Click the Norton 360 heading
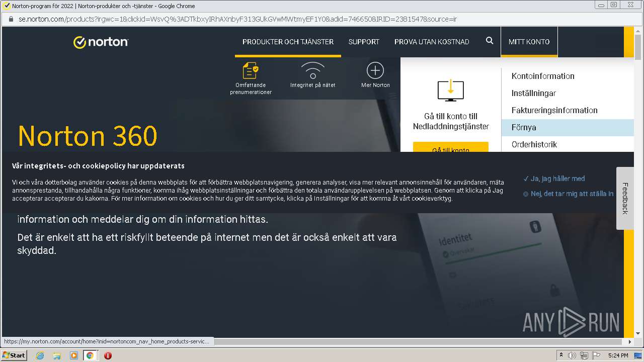 point(88,136)
